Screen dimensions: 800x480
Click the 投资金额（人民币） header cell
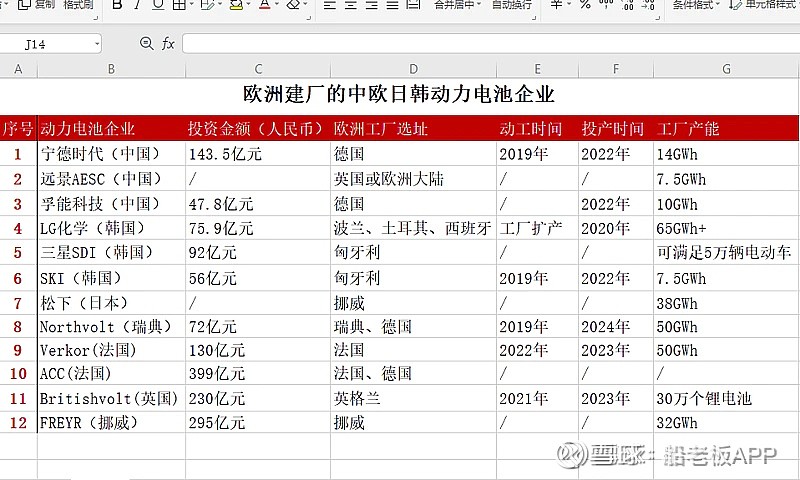click(x=258, y=129)
